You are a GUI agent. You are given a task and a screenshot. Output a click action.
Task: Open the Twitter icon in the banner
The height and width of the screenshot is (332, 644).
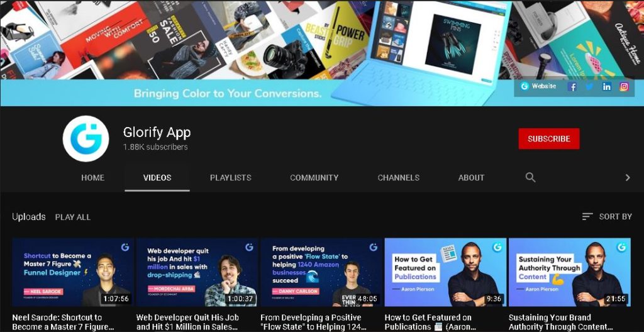click(x=590, y=87)
